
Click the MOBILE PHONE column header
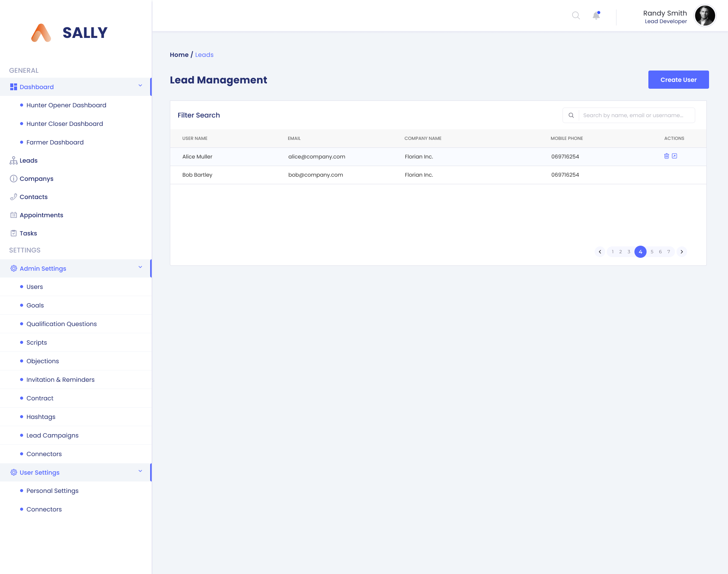tap(567, 138)
